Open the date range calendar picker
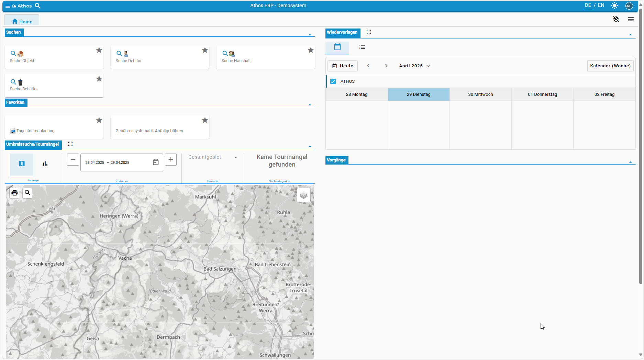This screenshot has width=644, height=360. 156,162
